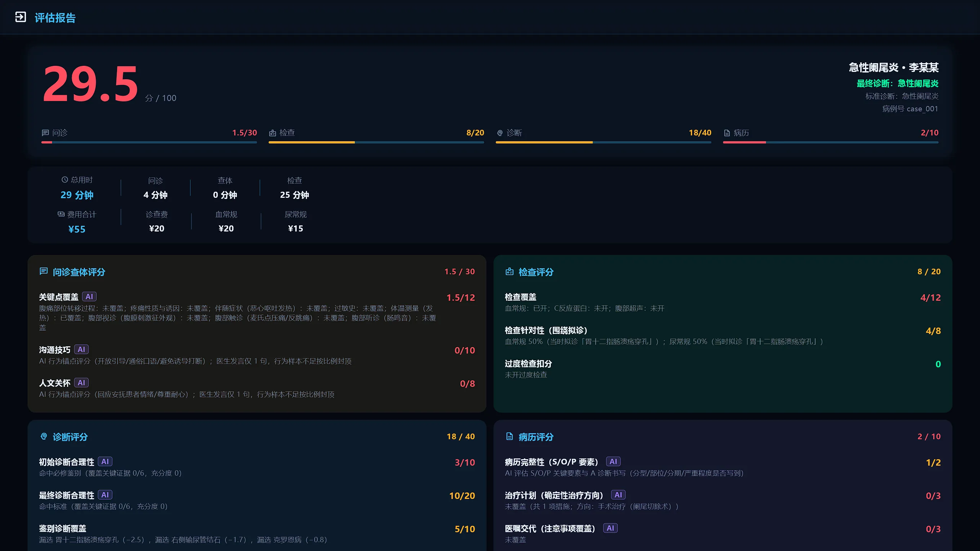Image resolution: width=980 pixels, height=551 pixels.
Task: Click the 问诊 chat icon in score summary
Action: tap(45, 133)
